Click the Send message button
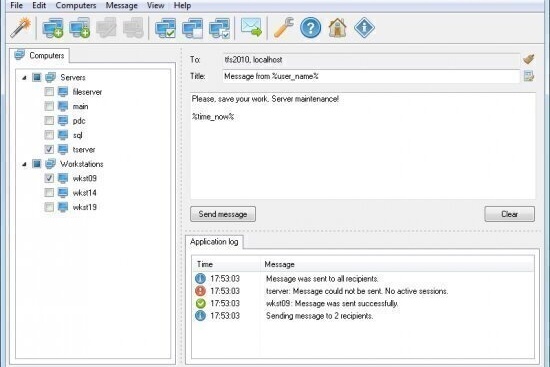 [x=223, y=214]
